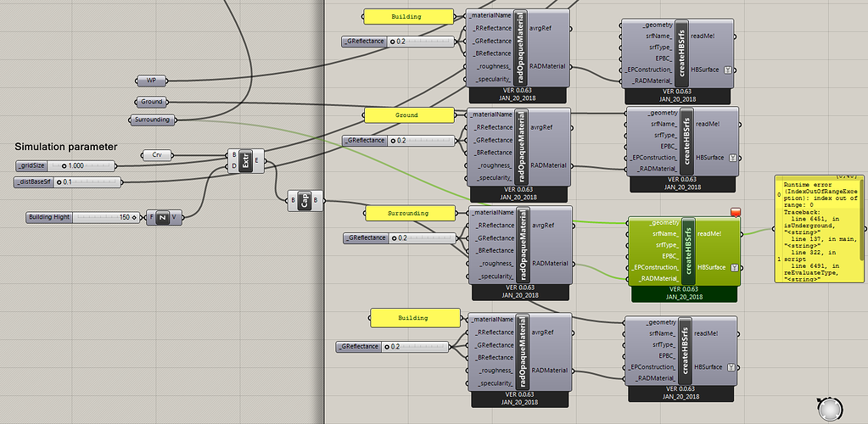This screenshot has width=868, height=424.
Task: Click the Simulation parameter label
Action: (x=66, y=148)
